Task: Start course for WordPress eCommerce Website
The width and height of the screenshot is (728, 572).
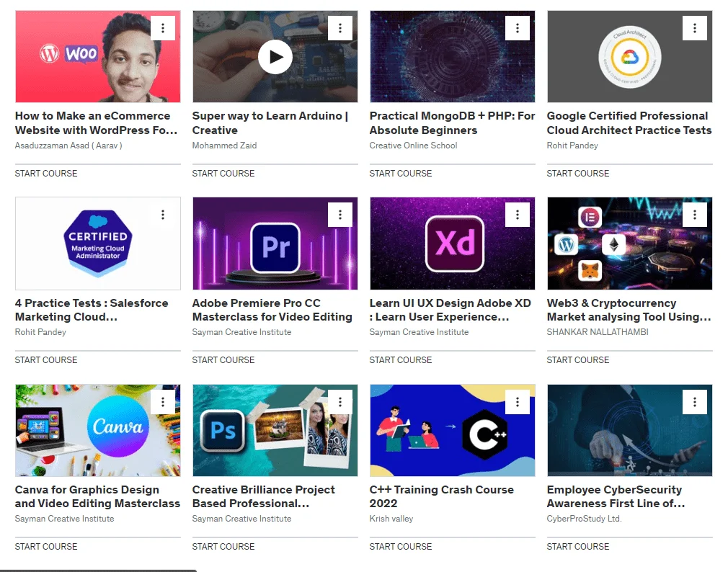Action: coord(46,174)
